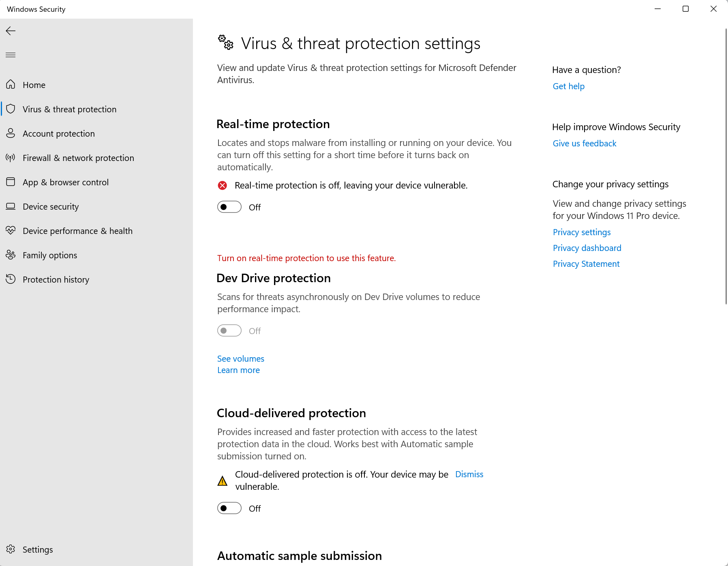Click the Protection history clock icon

point(11,279)
